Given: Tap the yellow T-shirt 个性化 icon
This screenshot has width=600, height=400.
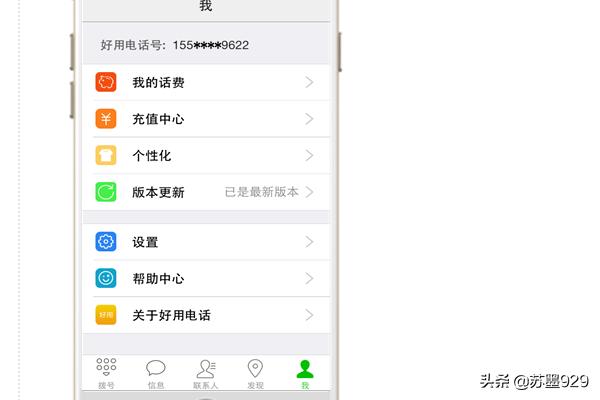Looking at the screenshot, I should (106, 155).
